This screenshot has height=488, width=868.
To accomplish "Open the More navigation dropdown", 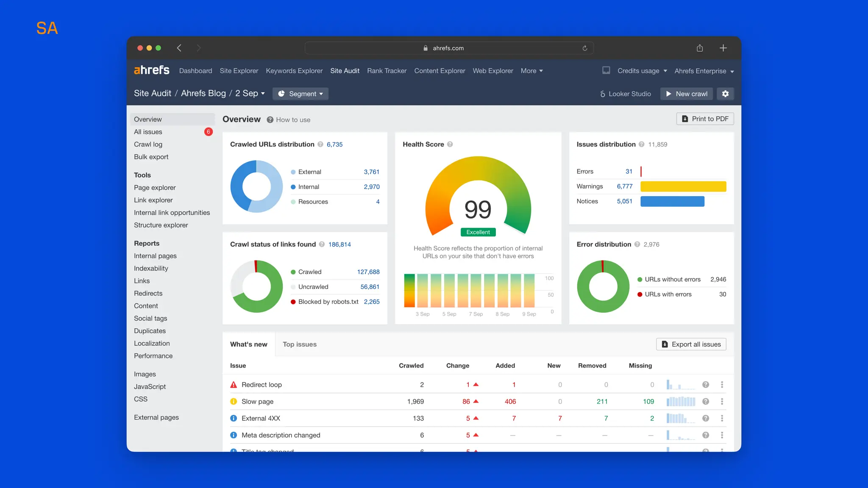I will coord(531,71).
